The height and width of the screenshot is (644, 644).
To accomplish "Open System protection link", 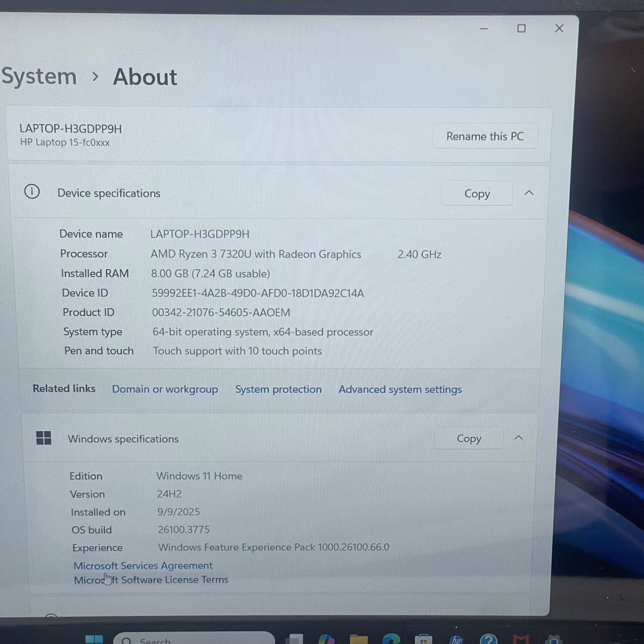I will (x=278, y=389).
